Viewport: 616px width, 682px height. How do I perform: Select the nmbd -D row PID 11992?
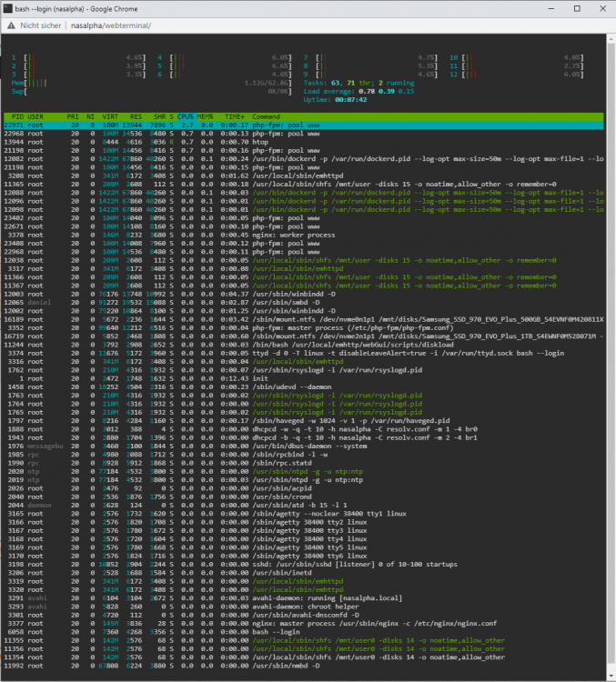coord(303,666)
